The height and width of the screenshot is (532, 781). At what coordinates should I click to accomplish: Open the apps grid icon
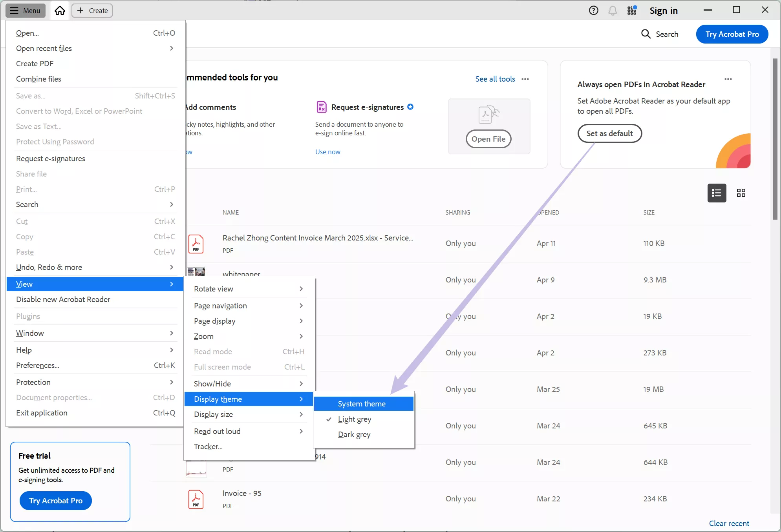[631, 11]
